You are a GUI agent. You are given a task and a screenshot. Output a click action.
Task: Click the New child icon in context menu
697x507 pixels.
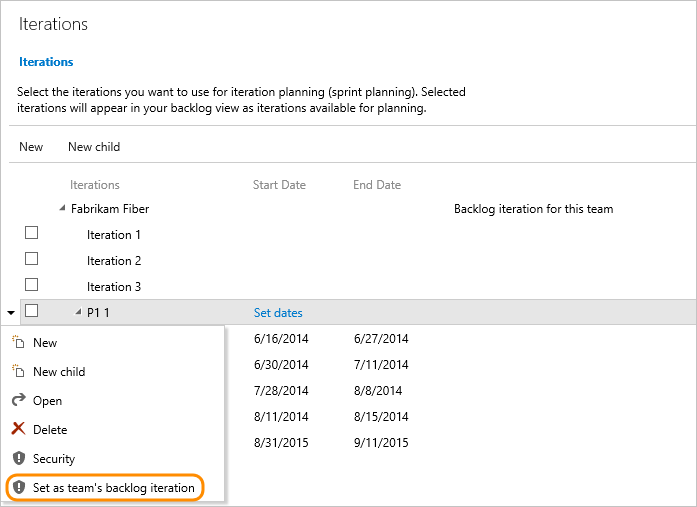(18, 371)
